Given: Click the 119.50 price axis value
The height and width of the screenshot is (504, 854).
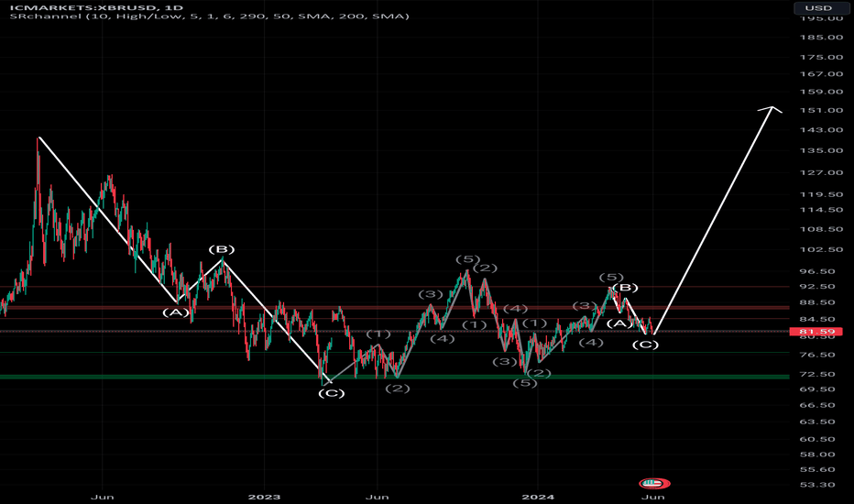Looking at the screenshot, I should click(x=821, y=194).
